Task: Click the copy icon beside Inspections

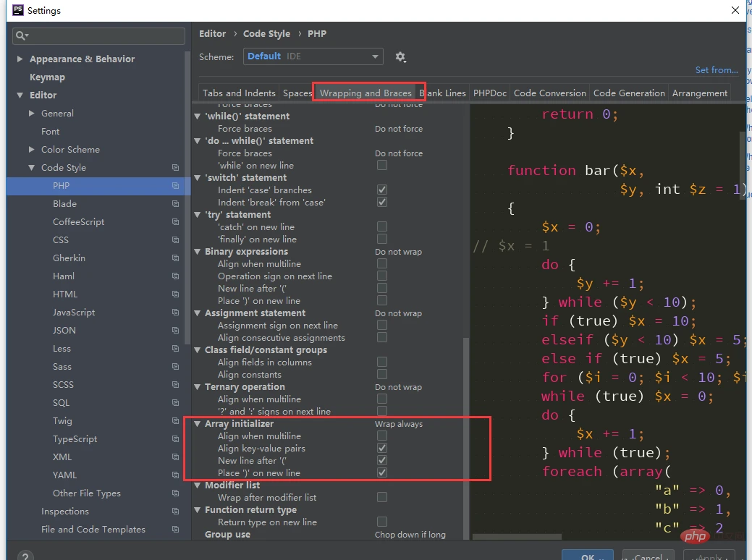Action: pyautogui.click(x=175, y=512)
